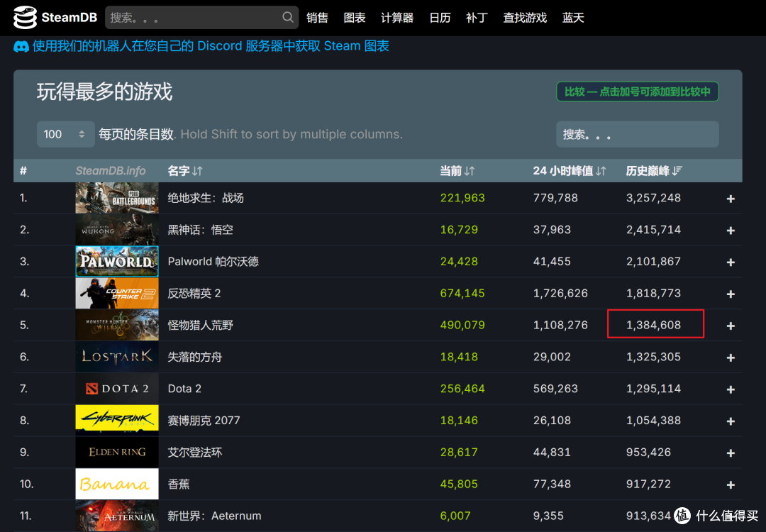Select 24-hour peak value 1,726,626

point(560,293)
